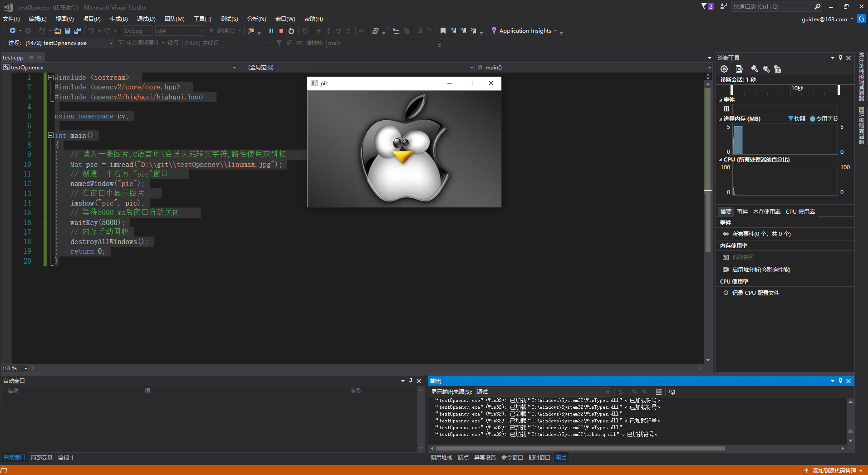Click 所有事件(0 个, 共 0 个) link
The height and width of the screenshot is (475, 868).
point(761,234)
